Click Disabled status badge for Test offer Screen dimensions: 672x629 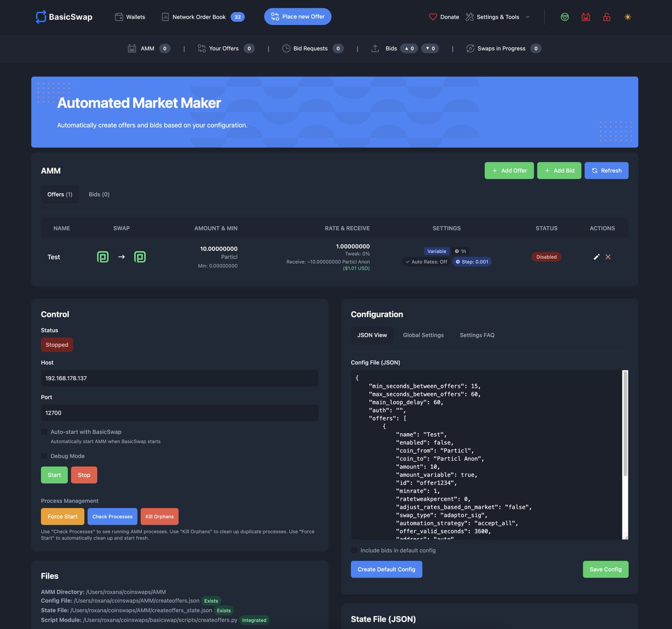click(x=547, y=257)
